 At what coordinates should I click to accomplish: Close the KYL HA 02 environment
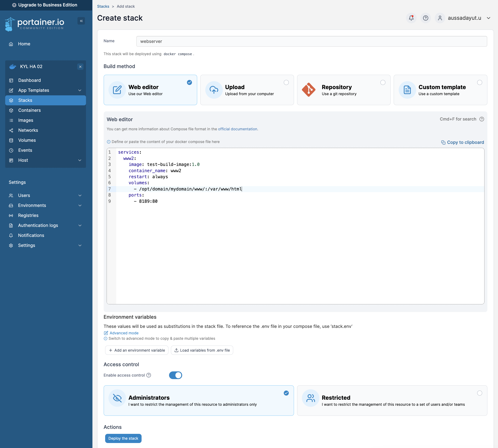[x=80, y=67]
